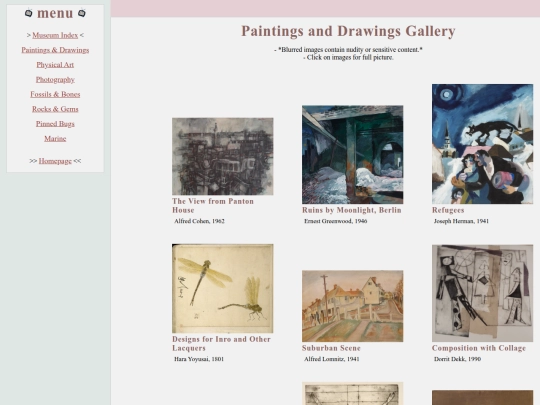Open the Physical Art section
The image size is (540, 405).
[x=55, y=65]
